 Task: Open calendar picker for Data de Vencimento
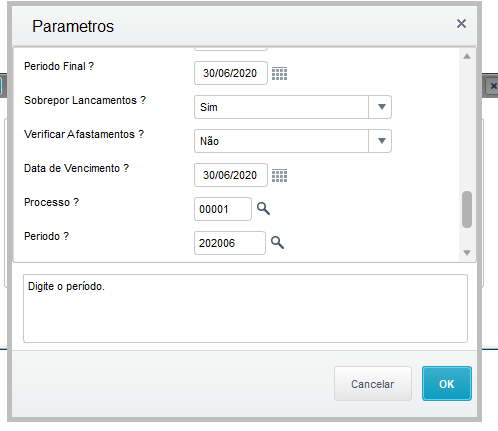point(279,175)
